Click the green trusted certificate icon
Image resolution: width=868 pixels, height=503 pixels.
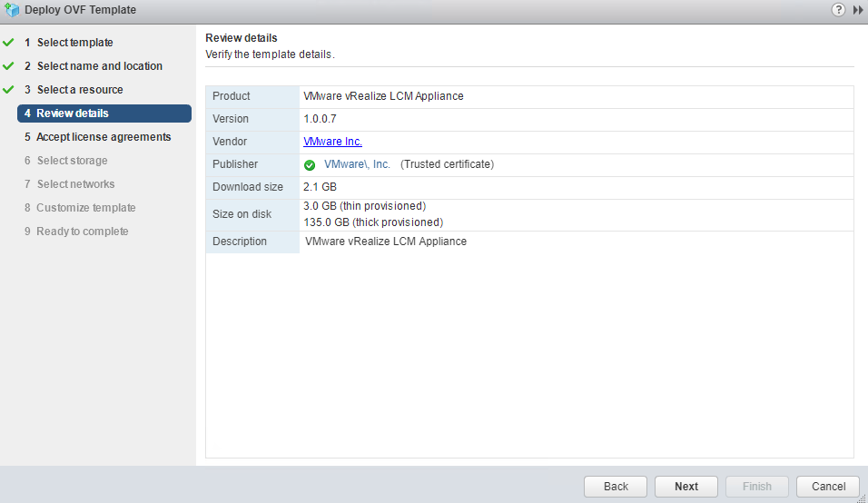coord(310,165)
